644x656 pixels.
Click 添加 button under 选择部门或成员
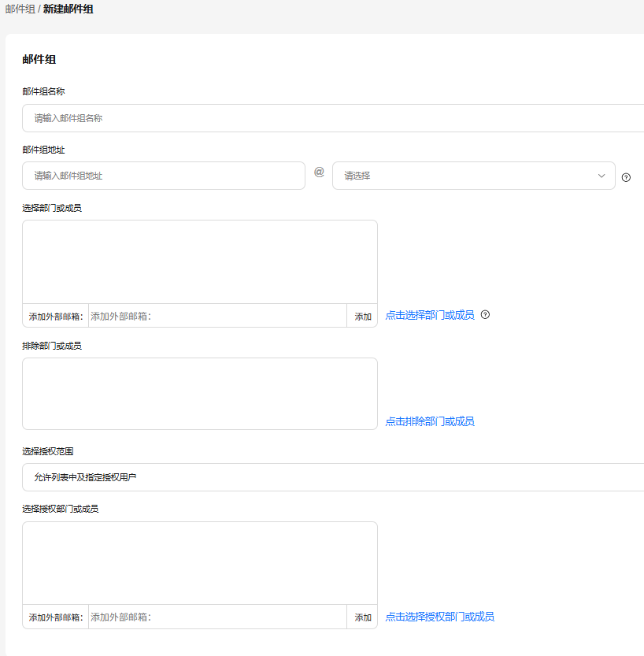(363, 317)
